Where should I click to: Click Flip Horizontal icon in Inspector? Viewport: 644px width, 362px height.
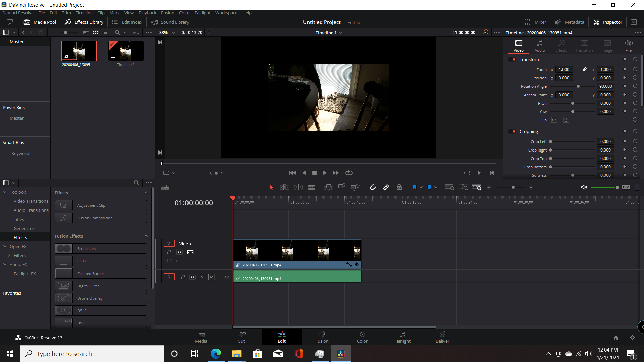(x=554, y=120)
